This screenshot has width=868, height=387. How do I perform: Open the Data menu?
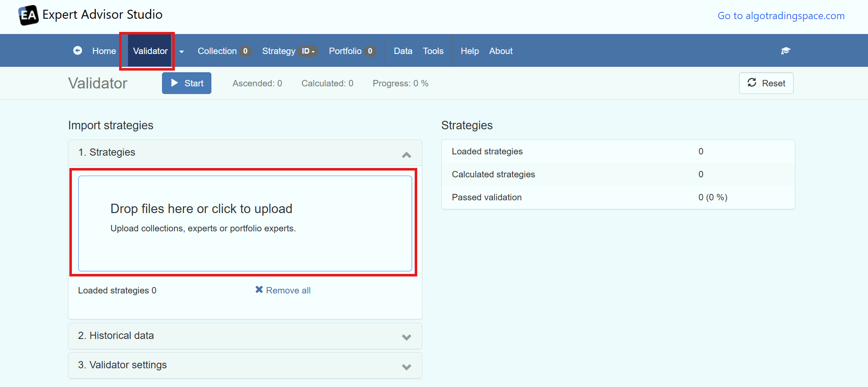click(403, 51)
